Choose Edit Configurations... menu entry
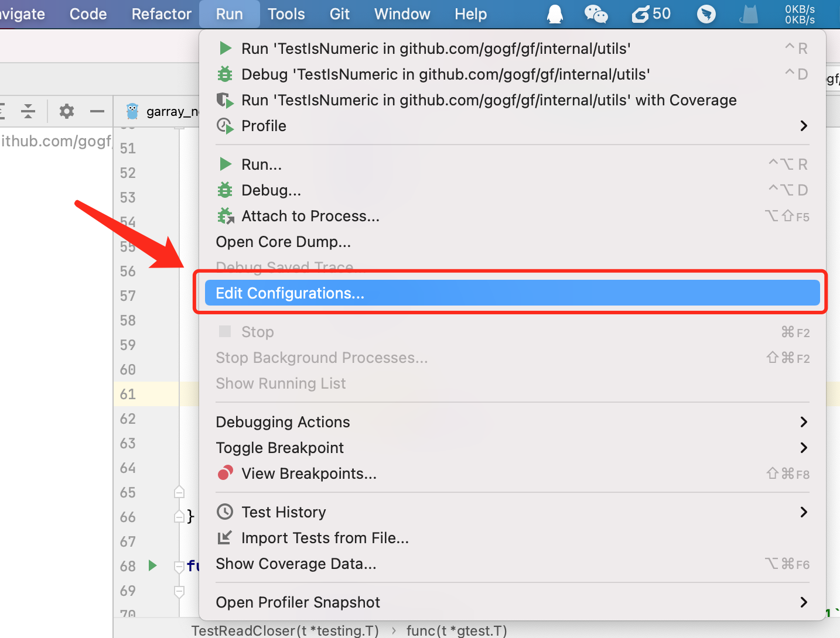This screenshot has height=638, width=840. click(x=290, y=293)
